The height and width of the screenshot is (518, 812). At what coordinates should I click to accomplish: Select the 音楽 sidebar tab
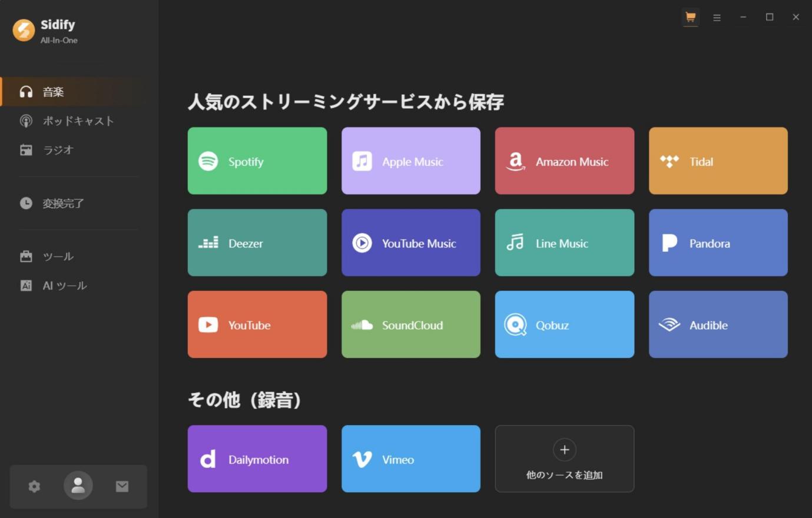pos(74,92)
